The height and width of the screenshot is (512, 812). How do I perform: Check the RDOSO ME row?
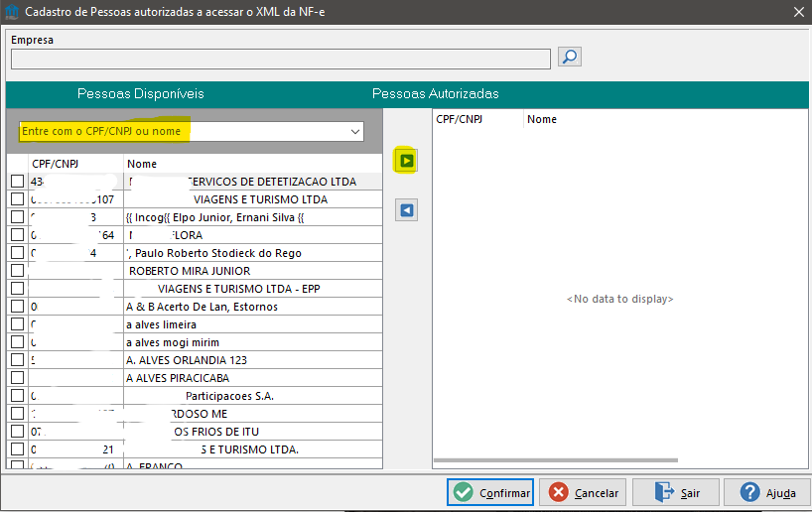(18, 414)
